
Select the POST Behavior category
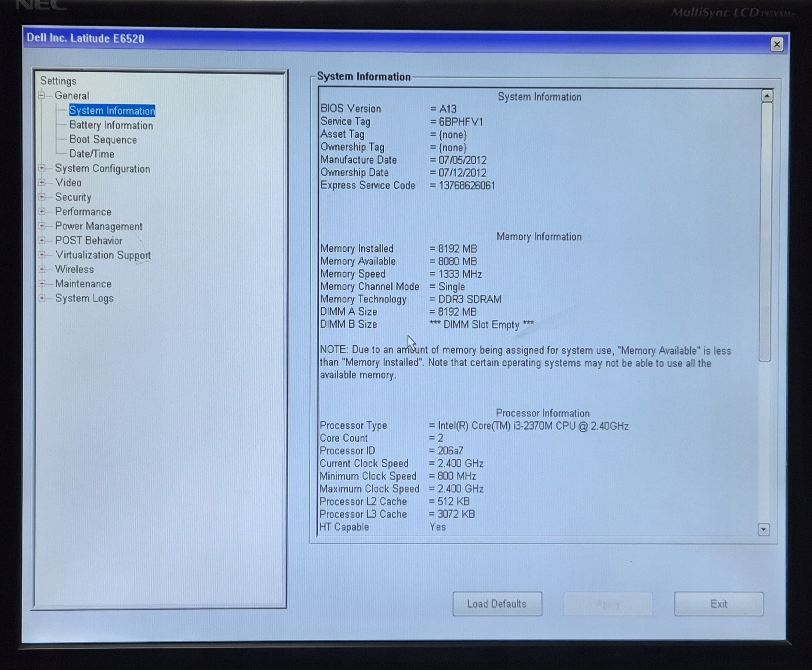[x=89, y=241]
